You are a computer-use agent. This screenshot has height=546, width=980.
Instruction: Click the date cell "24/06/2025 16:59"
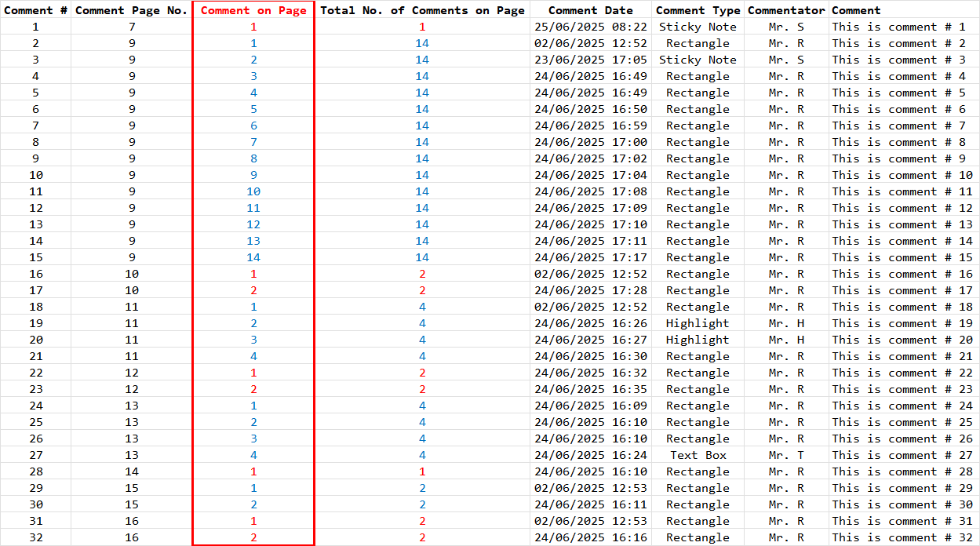591,126
